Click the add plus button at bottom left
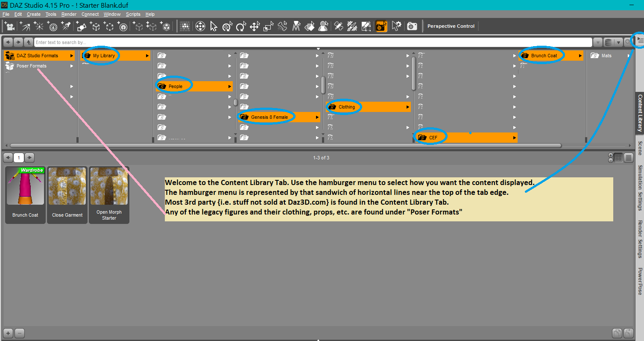 click(8, 333)
